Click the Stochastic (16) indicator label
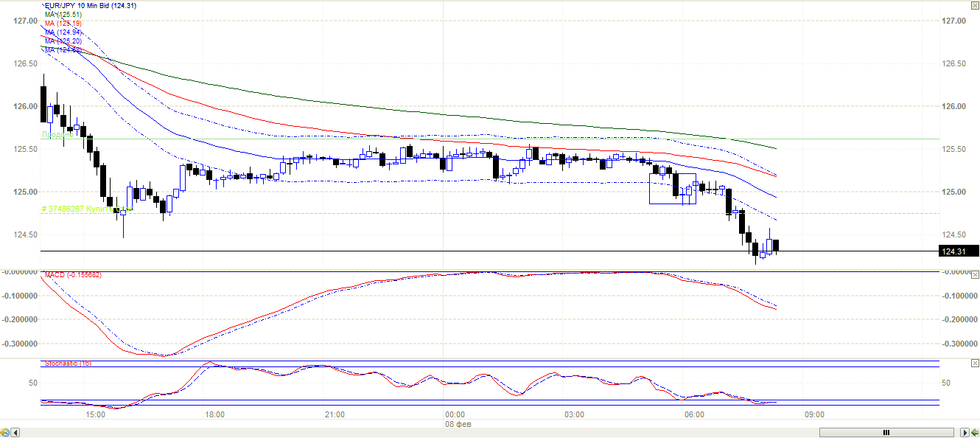The height and width of the screenshot is (438, 980). coord(68,364)
